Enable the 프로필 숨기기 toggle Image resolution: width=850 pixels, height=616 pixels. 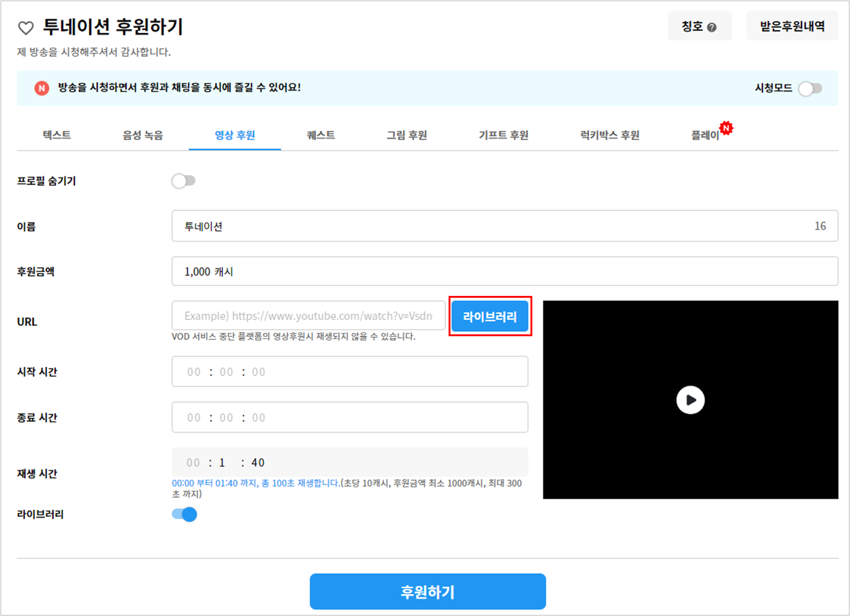point(184,181)
